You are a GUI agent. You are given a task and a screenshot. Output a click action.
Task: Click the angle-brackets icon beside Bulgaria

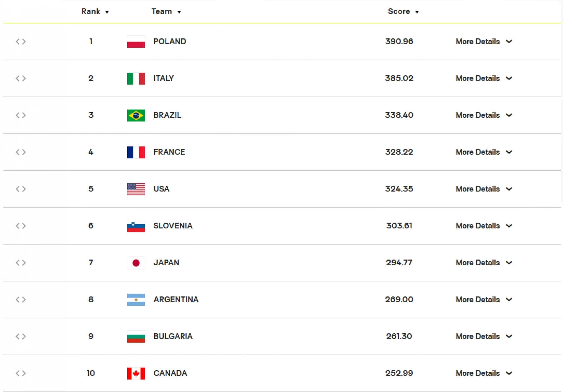tap(21, 336)
